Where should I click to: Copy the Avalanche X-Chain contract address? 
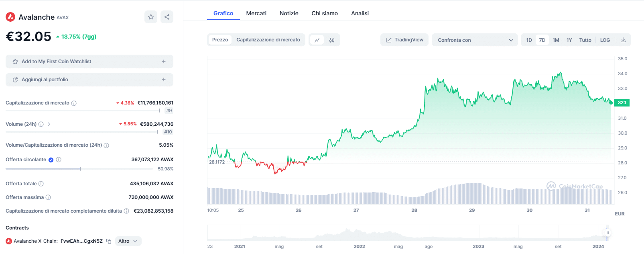point(109,241)
